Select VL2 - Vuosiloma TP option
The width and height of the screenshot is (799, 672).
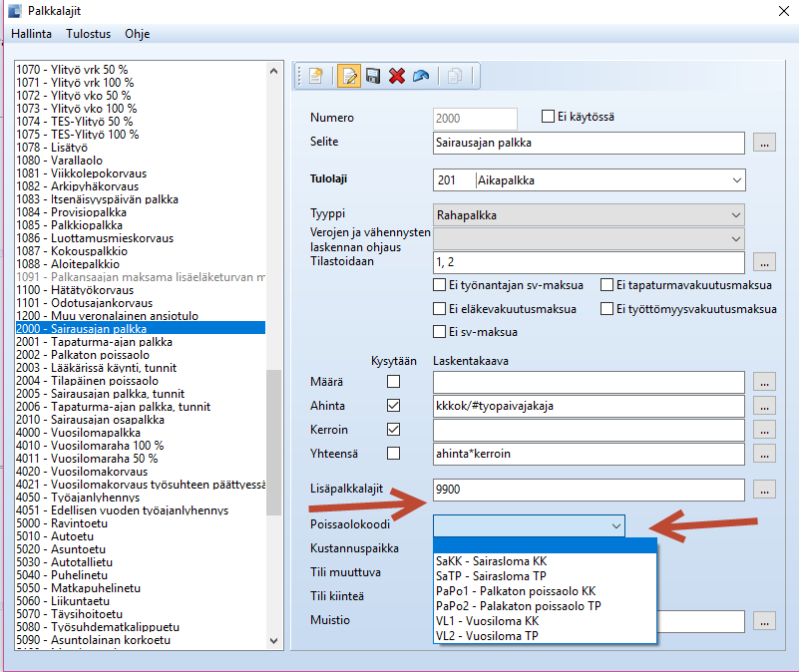(545, 636)
